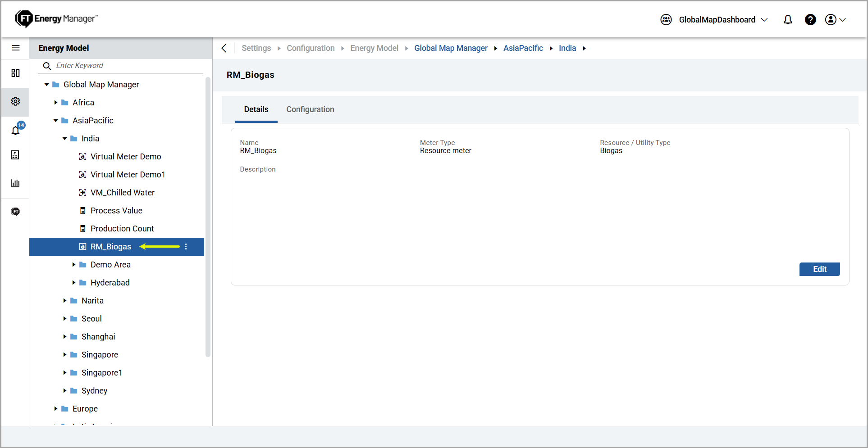
Task: Click the search magnifier icon
Action: click(47, 66)
